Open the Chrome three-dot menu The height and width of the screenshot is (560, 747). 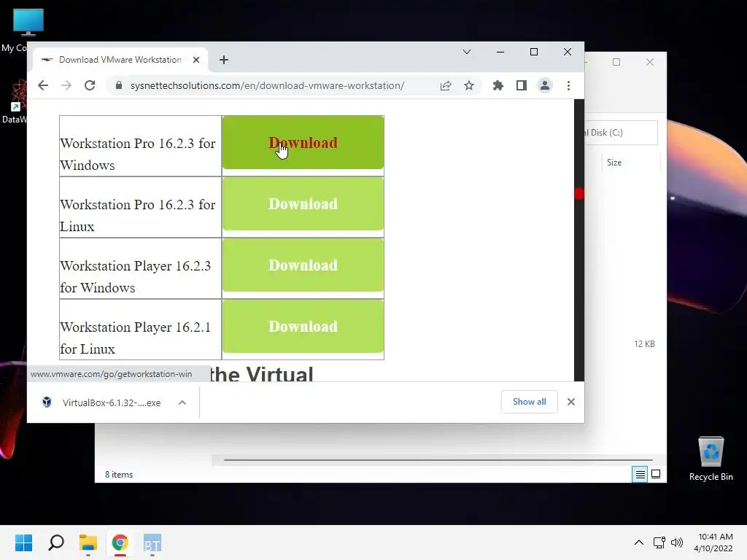coord(568,86)
